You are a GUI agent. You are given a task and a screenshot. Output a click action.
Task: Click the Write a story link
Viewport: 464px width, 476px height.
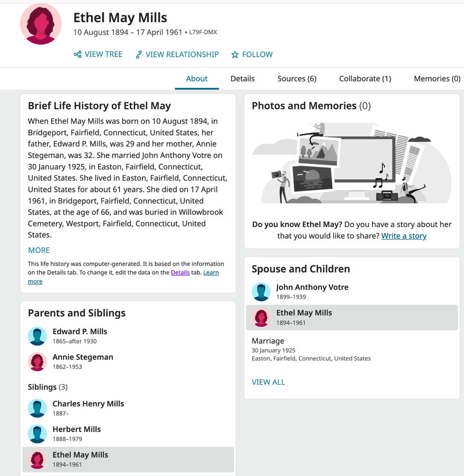[404, 236]
